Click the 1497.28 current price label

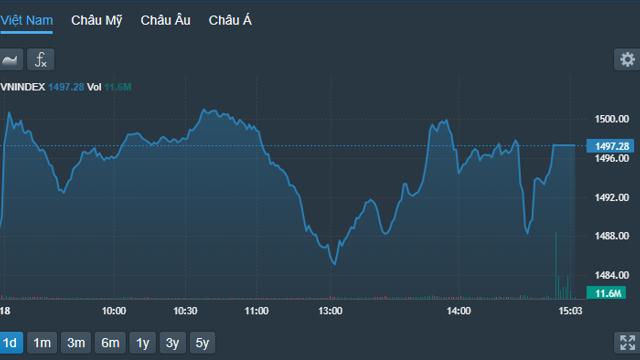[610, 146]
